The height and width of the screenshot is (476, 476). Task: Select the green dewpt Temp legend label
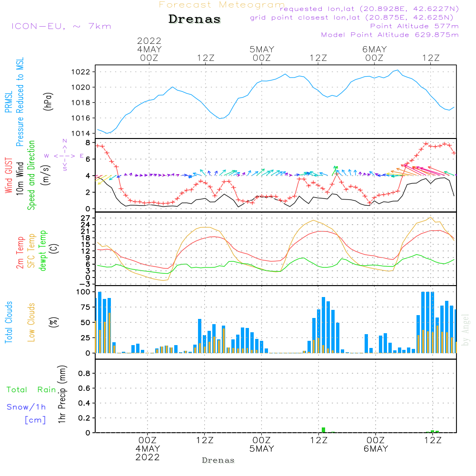43,251
